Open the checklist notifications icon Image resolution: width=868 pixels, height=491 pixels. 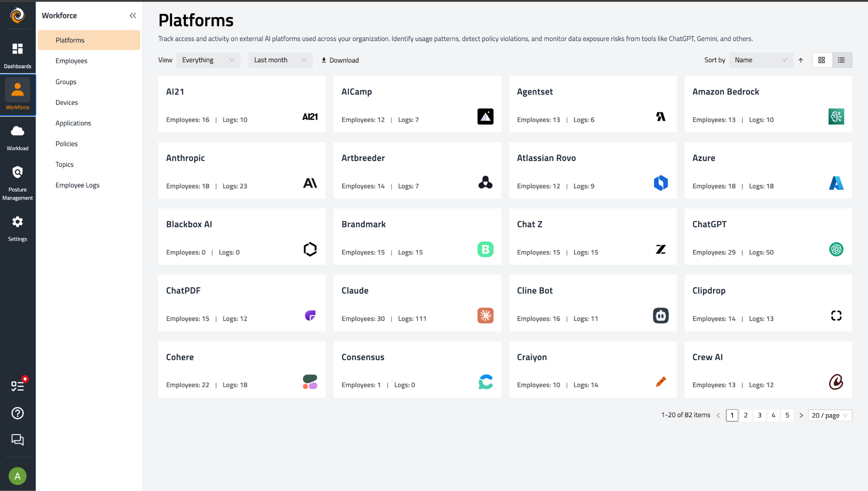click(17, 386)
